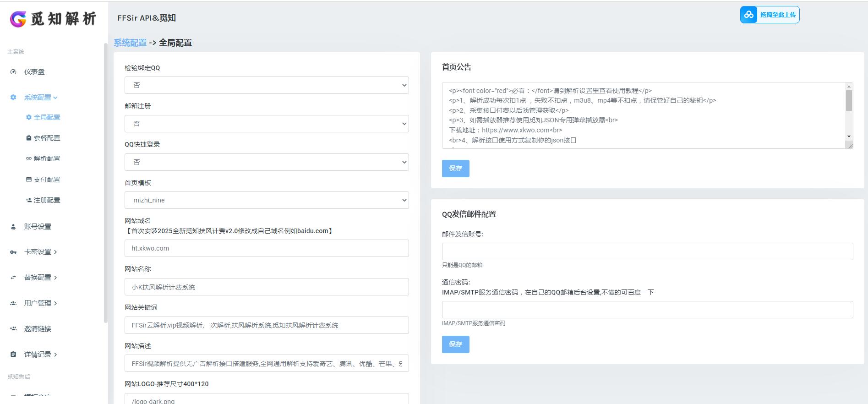
Task: Click the 注册配置 add-user icon
Action: (x=29, y=200)
